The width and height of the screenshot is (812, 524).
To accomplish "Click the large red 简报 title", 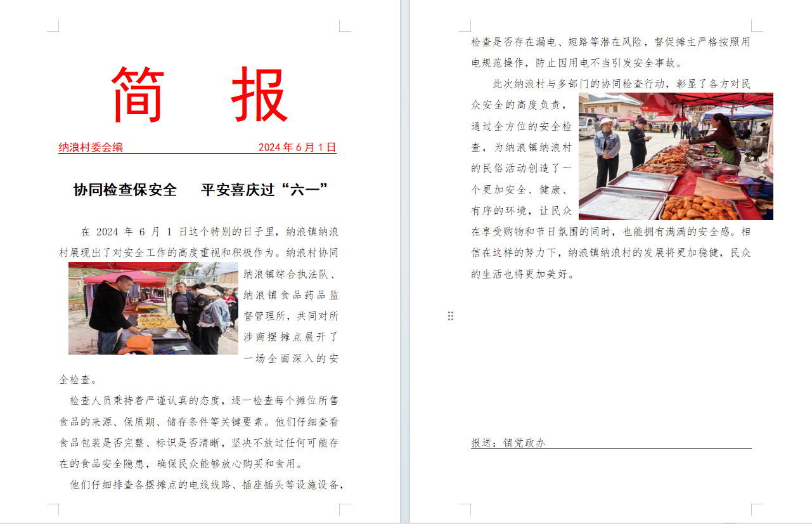I will coord(199,95).
